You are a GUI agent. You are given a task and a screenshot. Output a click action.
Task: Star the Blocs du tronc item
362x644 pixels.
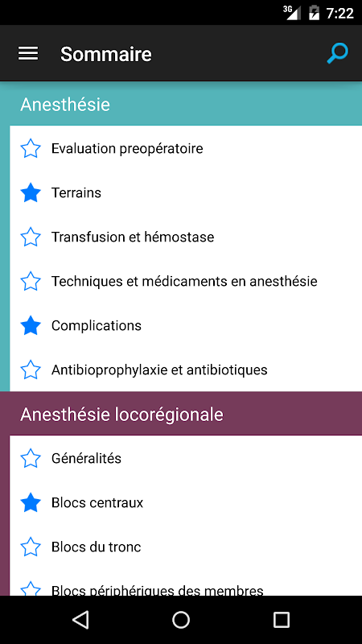pos(31,547)
